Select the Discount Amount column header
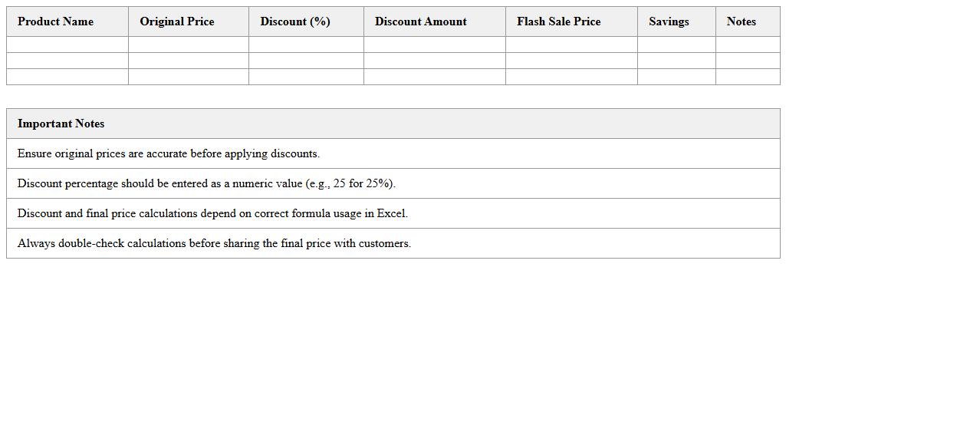The height and width of the screenshot is (422, 980). click(435, 21)
